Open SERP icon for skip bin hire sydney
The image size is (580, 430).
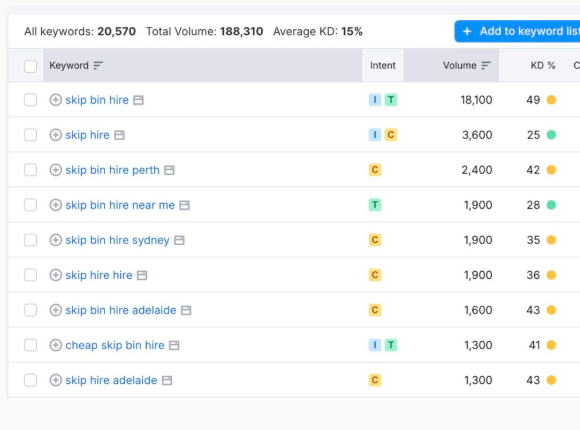click(x=179, y=241)
